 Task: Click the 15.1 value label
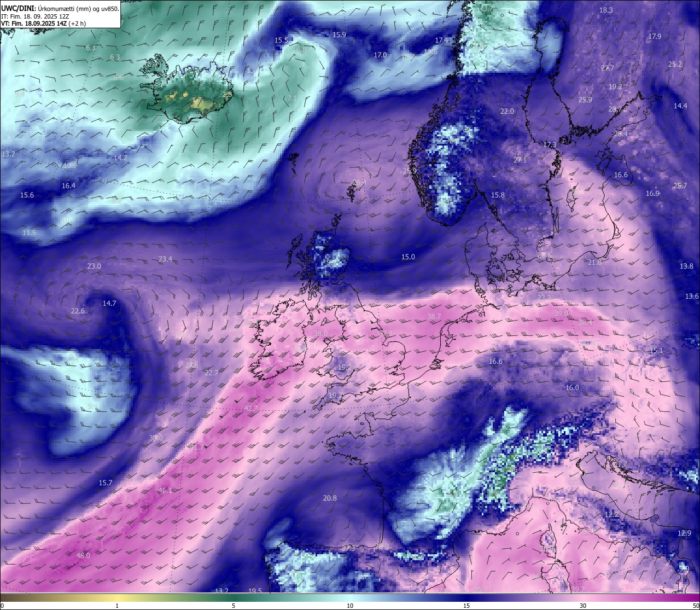pos(656,350)
